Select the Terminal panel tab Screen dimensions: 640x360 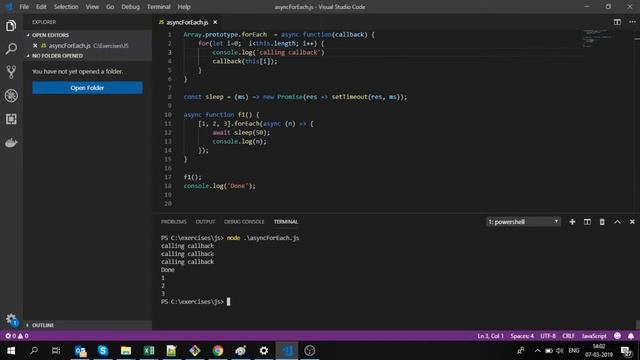[286, 222]
